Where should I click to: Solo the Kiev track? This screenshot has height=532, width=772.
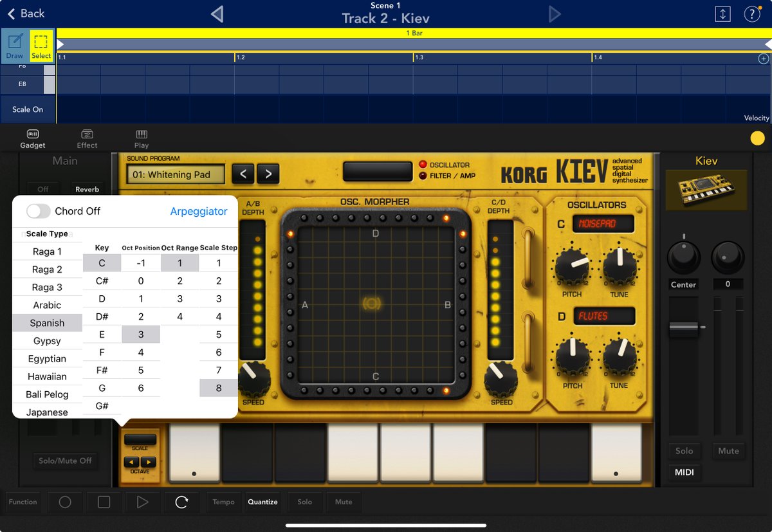click(684, 451)
